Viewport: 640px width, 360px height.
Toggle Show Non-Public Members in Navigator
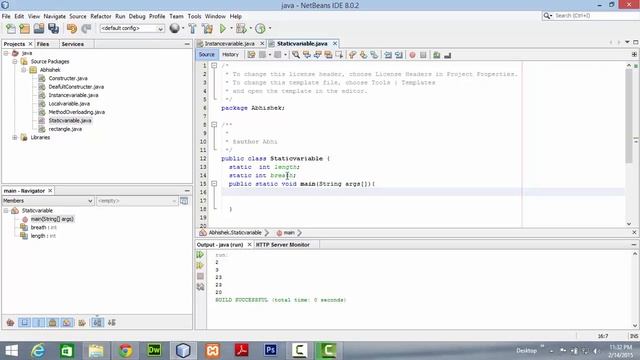point(53,322)
